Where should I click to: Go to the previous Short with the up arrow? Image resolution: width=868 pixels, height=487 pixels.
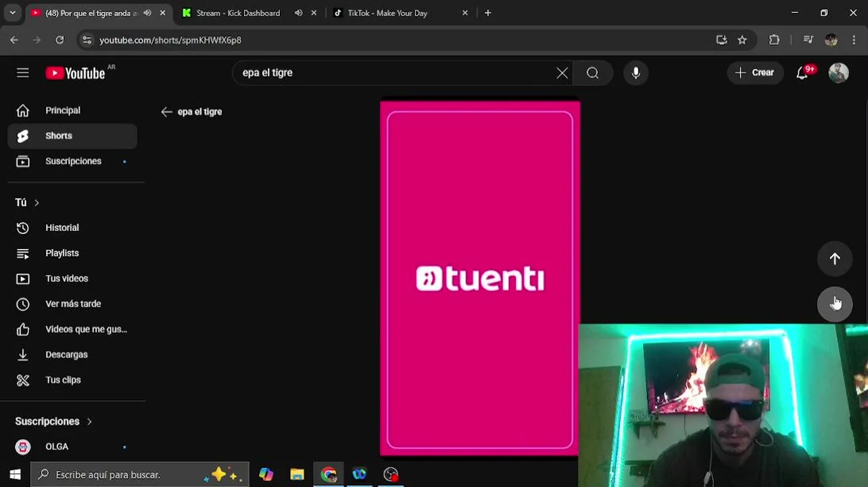(835, 258)
